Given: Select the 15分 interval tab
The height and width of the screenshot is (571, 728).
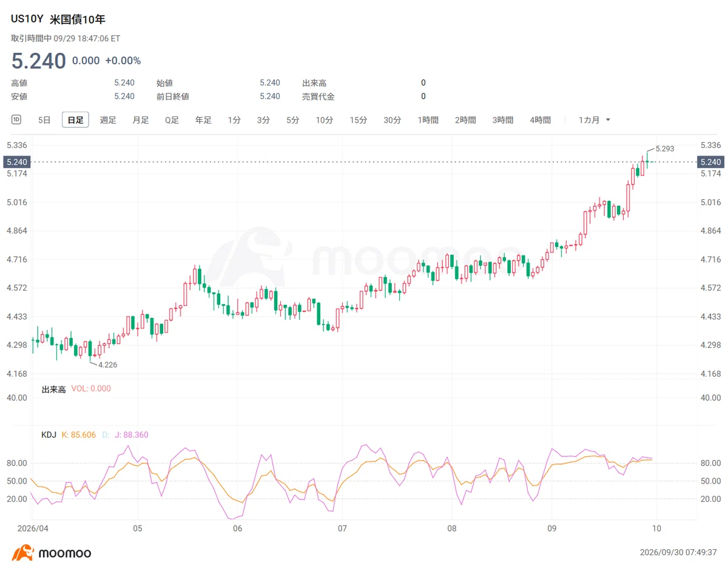Looking at the screenshot, I should click(358, 120).
